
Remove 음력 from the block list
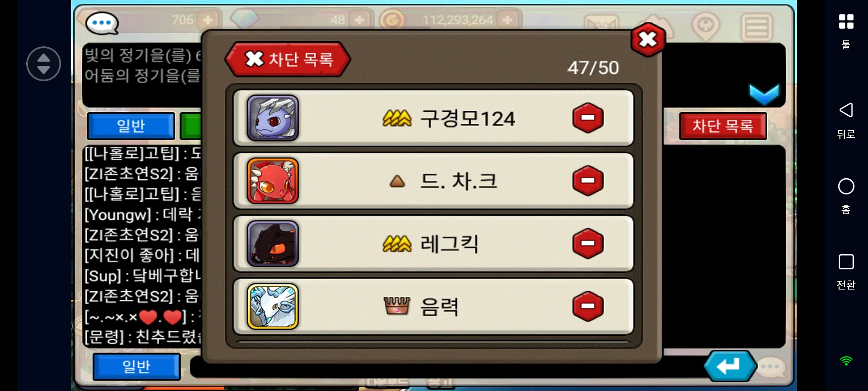coord(588,306)
